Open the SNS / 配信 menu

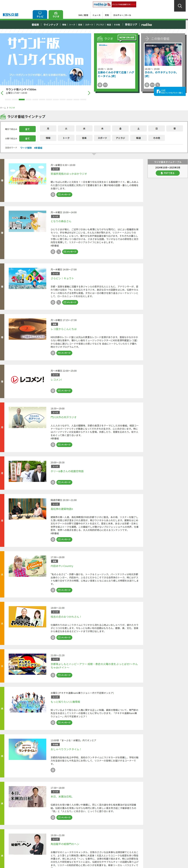click(x=83, y=15)
